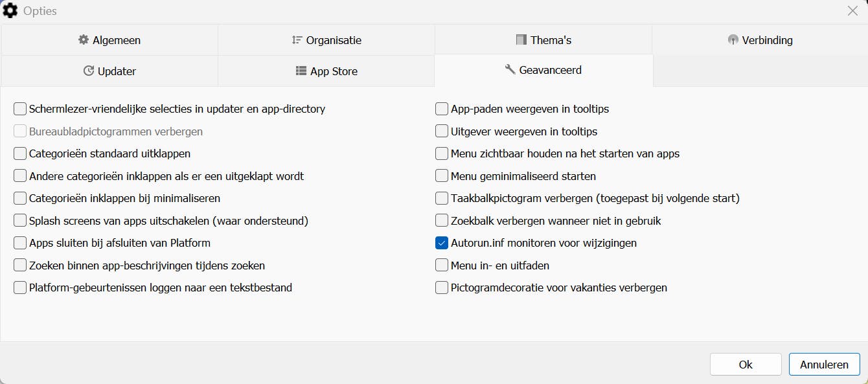Switch to the Updater tab
This screenshot has width=868, height=384.
point(109,71)
